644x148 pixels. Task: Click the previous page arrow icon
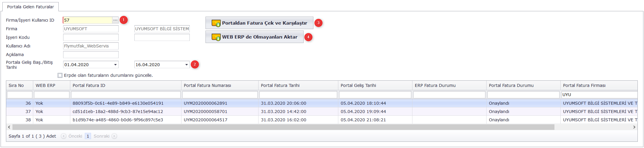[63, 136]
